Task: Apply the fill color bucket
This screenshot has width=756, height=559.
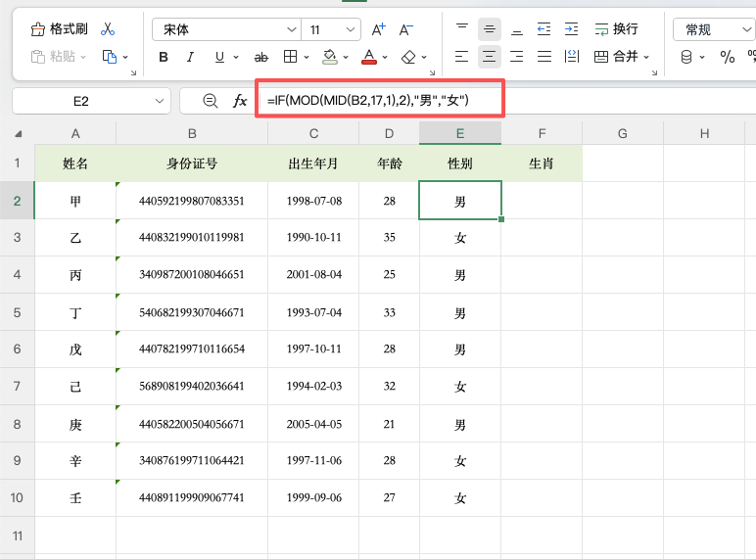Action: coord(330,57)
